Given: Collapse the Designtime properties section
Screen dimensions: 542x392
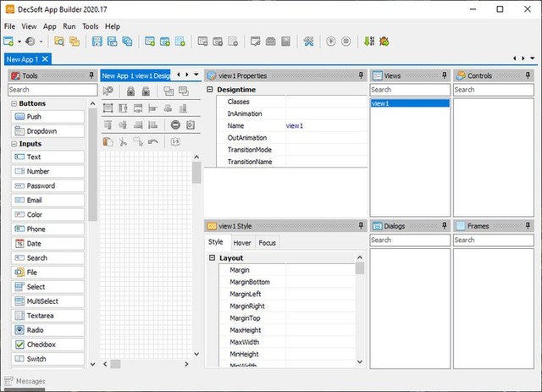Looking at the screenshot, I should (x=209, y=89).
